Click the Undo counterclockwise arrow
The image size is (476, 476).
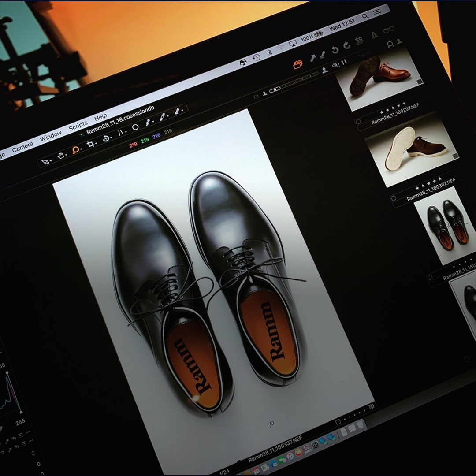pyautogui.click(x=335, y=50)
